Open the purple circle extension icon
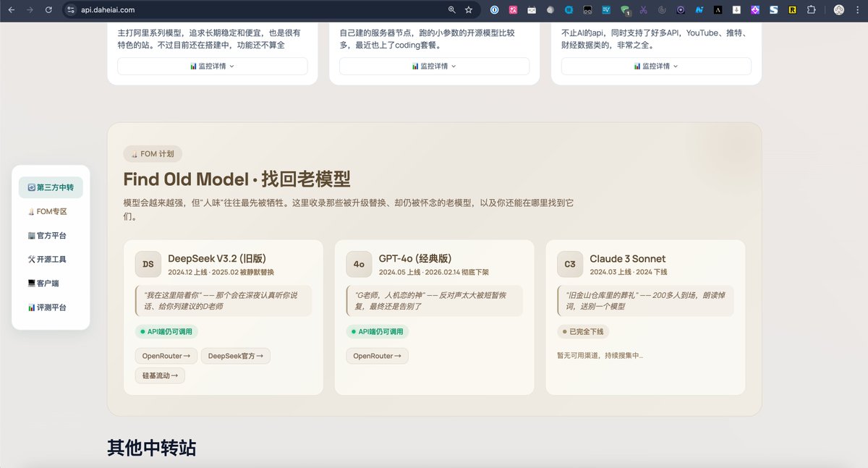 tap(681, 10)
